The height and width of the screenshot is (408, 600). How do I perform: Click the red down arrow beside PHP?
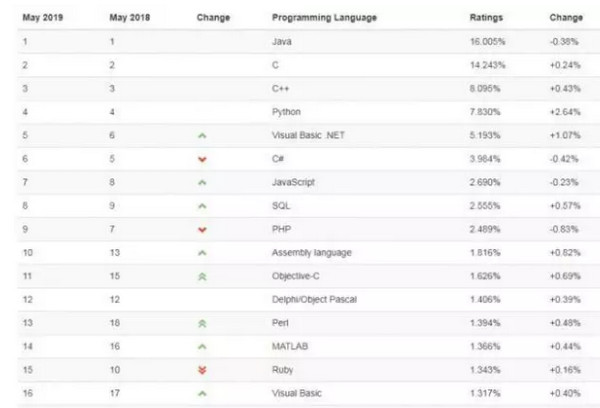203,231
